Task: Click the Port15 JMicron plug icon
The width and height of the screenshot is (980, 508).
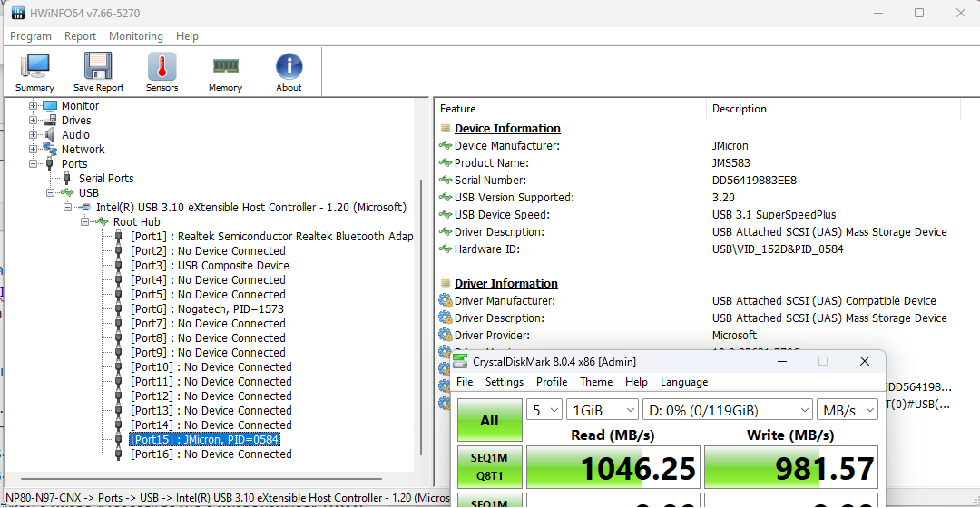Action: (x=118, y=439)
